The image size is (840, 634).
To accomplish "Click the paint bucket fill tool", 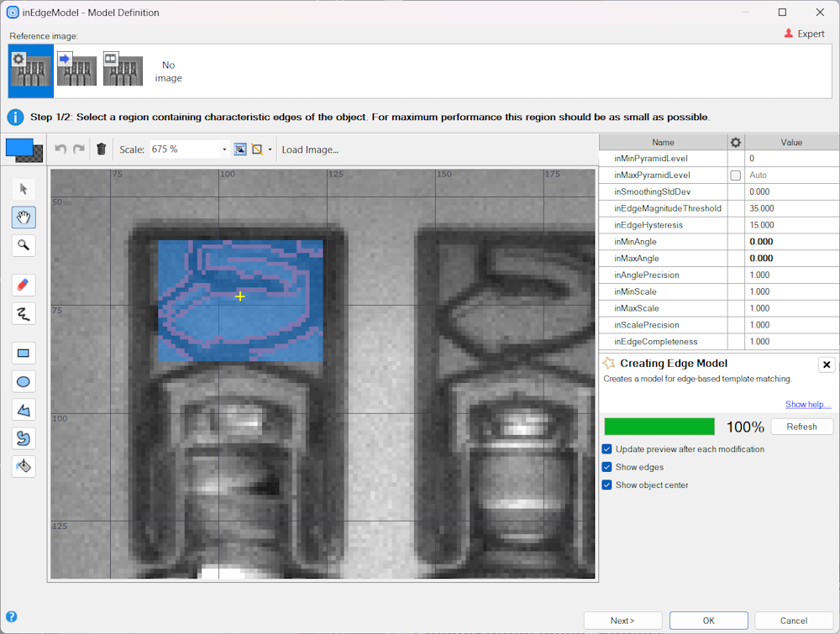I will click(24, 467).
